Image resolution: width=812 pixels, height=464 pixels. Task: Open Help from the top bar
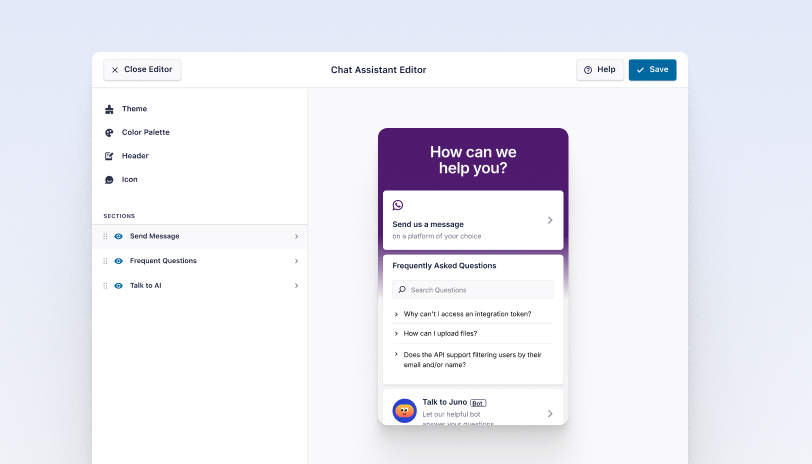(600, 70)
